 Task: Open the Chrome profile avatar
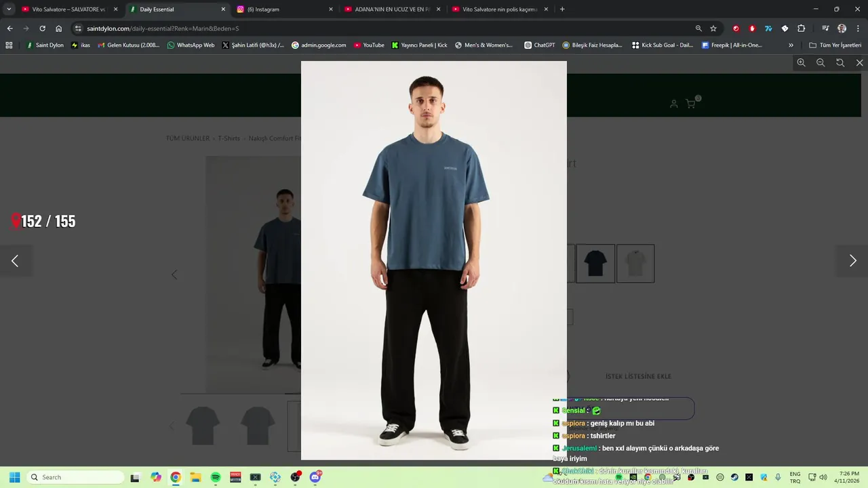[x=842, y=28]
